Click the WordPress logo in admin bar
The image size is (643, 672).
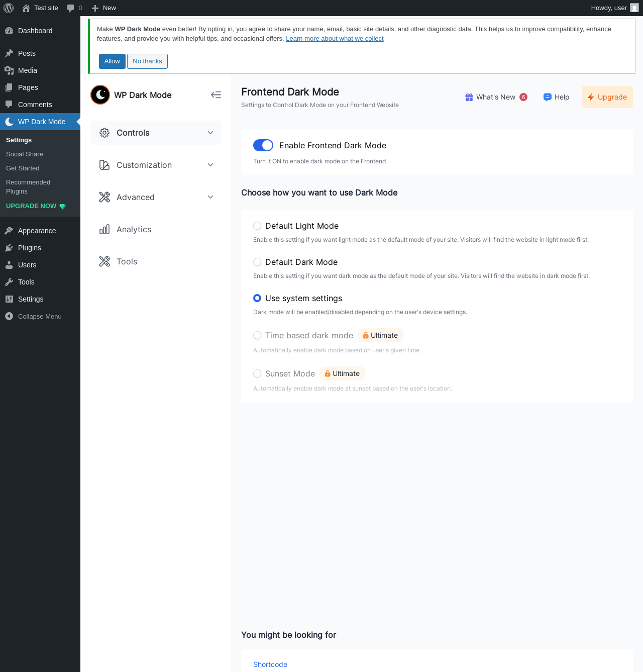[9, 8]
